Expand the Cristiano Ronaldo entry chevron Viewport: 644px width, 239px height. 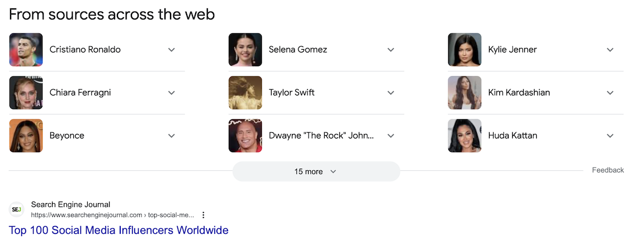tap(172, 50)
